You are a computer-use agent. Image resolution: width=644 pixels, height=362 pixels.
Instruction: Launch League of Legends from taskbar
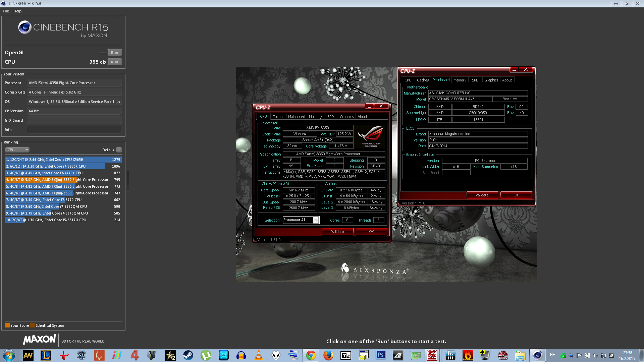[x=46, y=355]
